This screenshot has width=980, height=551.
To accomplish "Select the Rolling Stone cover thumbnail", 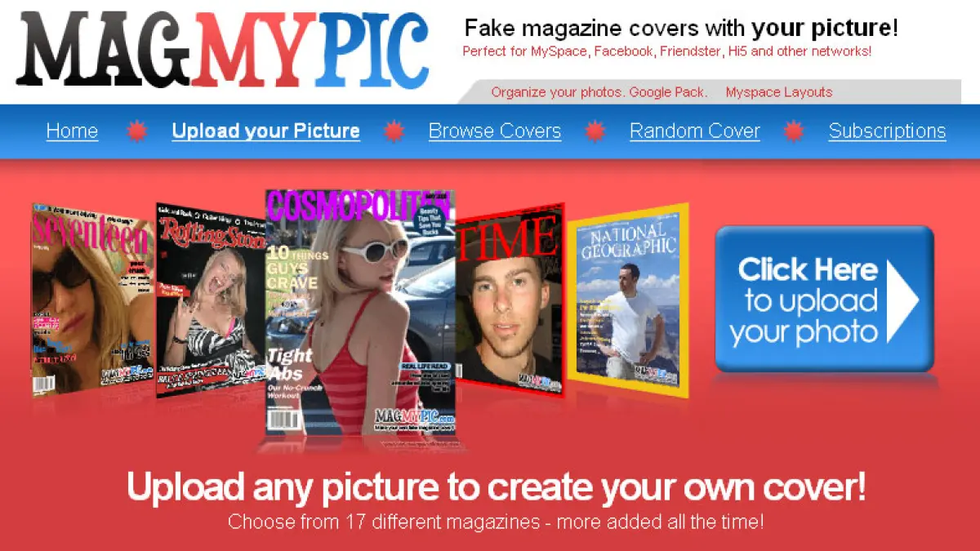I will pyautogui.click(x=212, y=300).
